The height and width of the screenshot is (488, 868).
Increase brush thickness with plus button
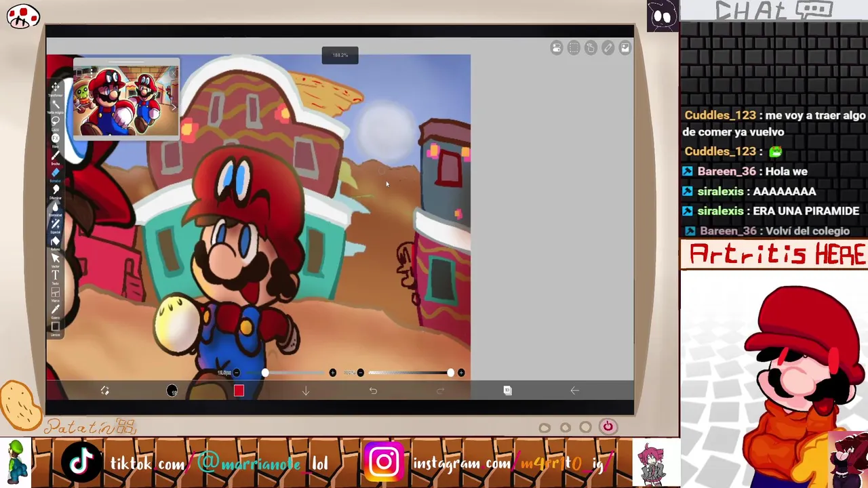point(332,373)
